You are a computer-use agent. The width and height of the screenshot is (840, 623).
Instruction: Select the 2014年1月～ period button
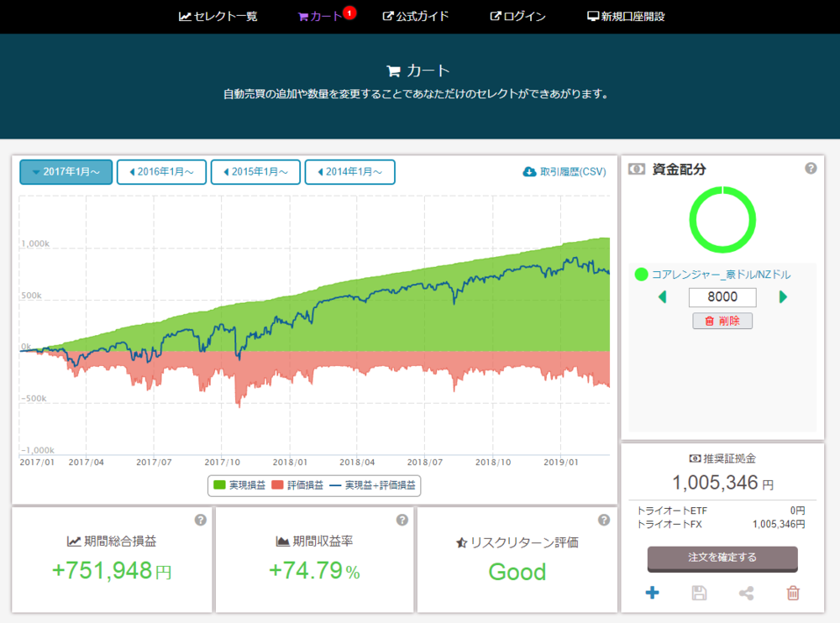[x=349, y=172]
